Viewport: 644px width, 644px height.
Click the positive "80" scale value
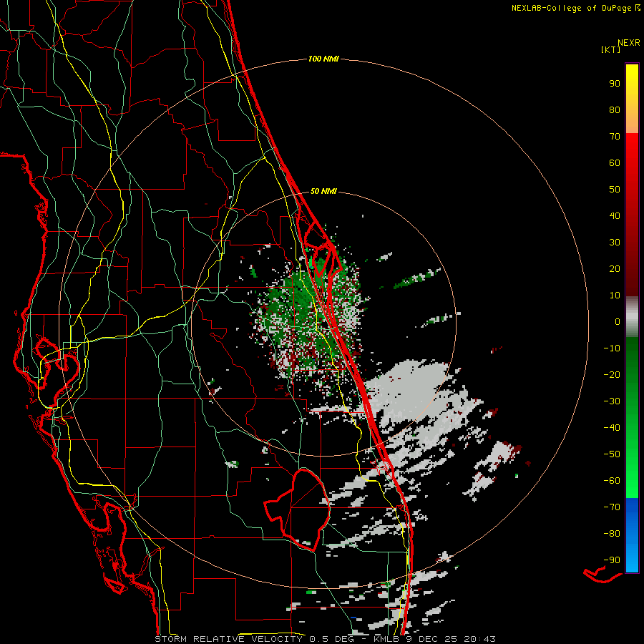615,110
